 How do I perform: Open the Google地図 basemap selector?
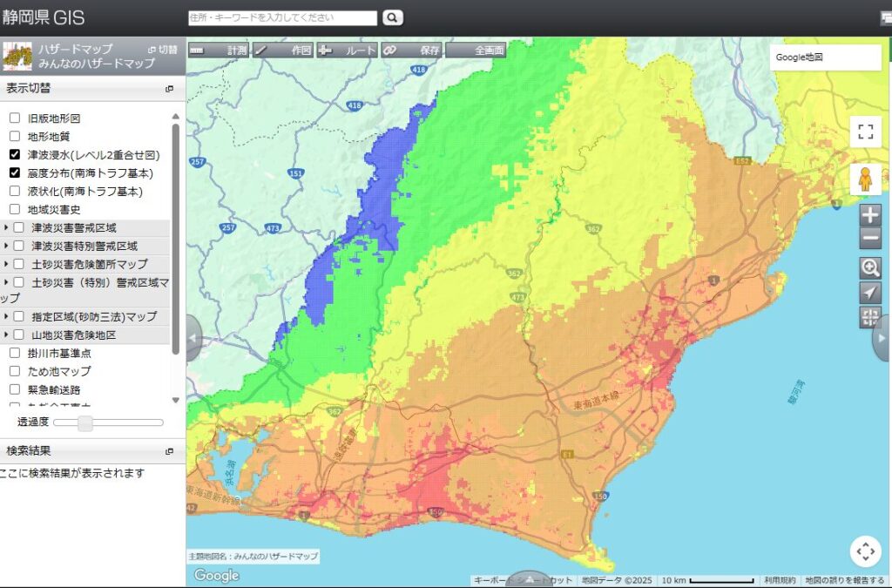(x=825, y=57)
